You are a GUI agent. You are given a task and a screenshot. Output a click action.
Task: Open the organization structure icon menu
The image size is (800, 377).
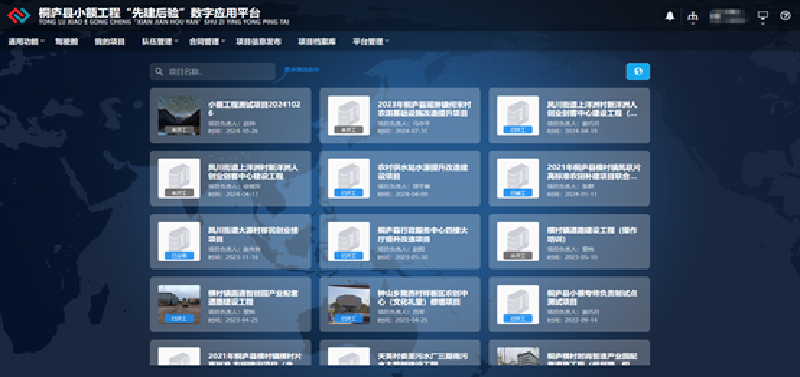coord(692,16)
